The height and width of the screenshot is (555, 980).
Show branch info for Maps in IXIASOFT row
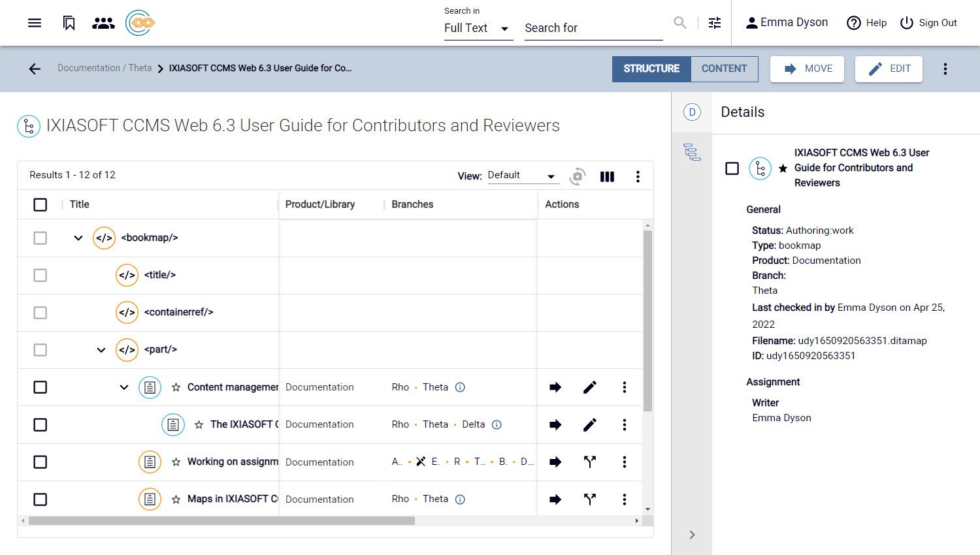[x=460, y=499]
